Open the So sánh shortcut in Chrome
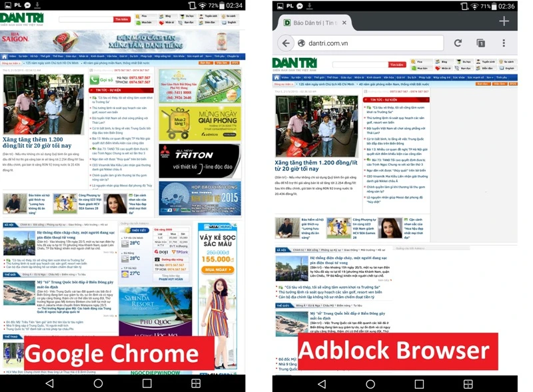Screen dimensions: 533x392 click(x=229, y=16)
